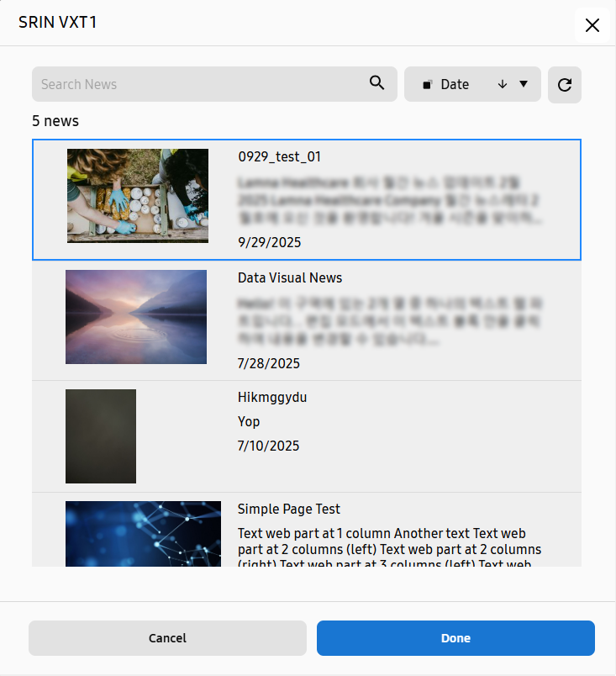Choose the dark Hikmggydu thumbnail

101,436
